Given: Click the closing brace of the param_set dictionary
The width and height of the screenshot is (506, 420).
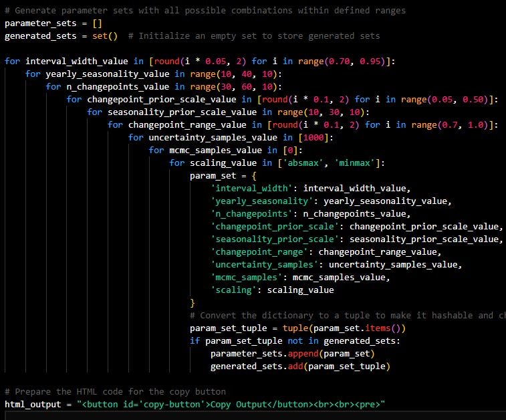Looking at the screenshot, I should [x=193, y=303].
